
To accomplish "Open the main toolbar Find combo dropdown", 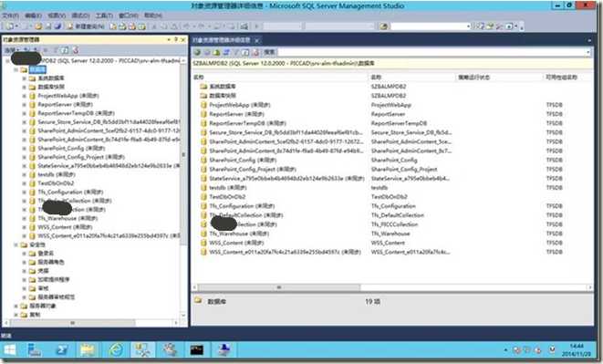I will click(x=468, y=26).
